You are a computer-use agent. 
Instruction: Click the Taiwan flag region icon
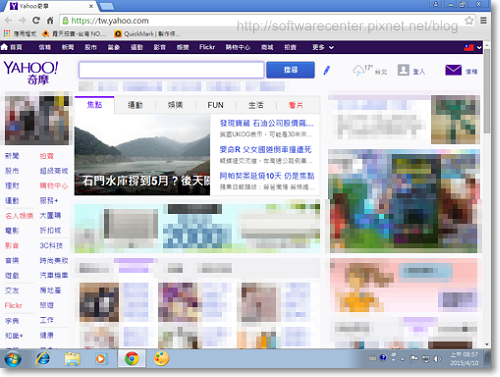coord(469,48)
